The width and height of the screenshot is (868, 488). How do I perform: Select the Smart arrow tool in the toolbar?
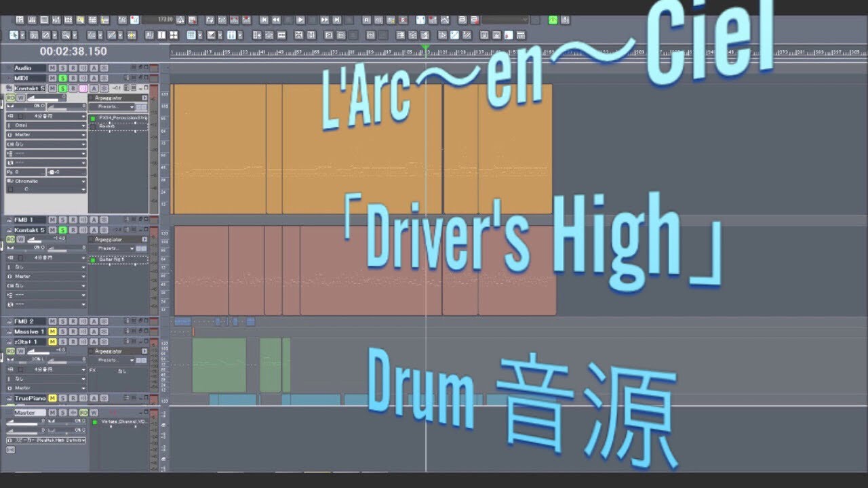coord(14,35)
